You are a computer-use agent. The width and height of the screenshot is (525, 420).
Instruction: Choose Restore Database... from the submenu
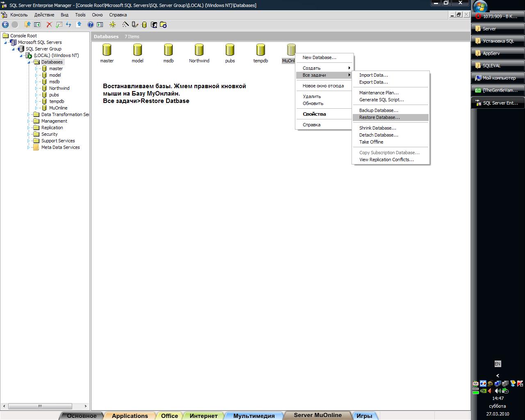pyautogui.click(x=379, y=117)
